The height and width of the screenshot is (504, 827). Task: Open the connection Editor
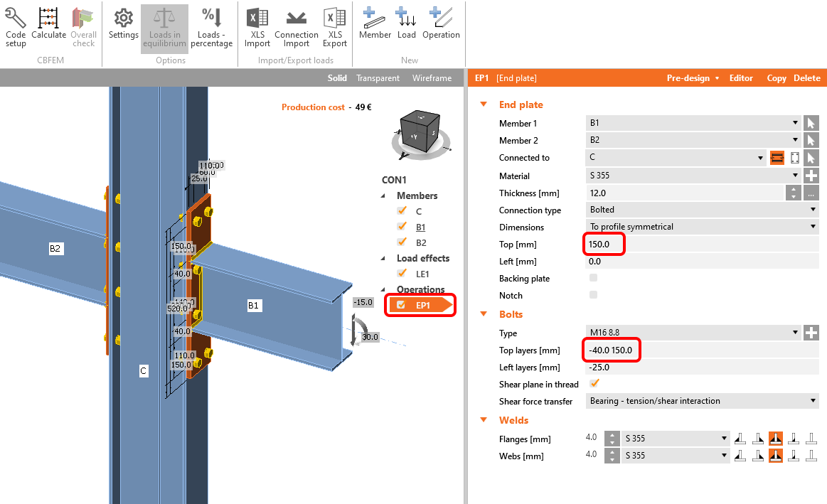741,78
